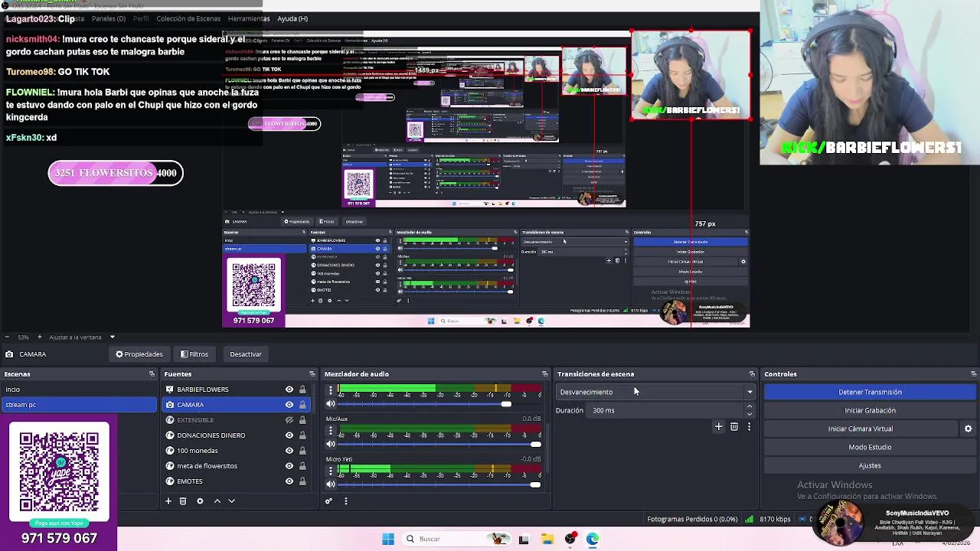Open source properties gear in Fuentes toolbar

coord(200,501)
